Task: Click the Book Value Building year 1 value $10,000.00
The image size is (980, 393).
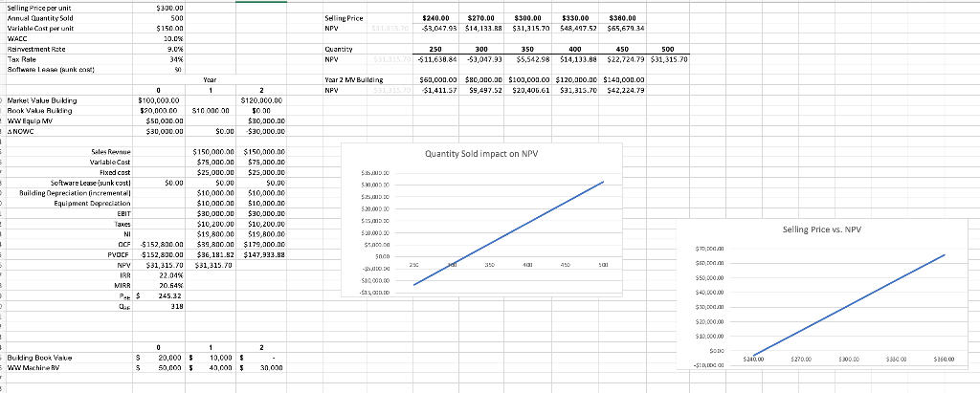Action: click(x=211, y=111)
